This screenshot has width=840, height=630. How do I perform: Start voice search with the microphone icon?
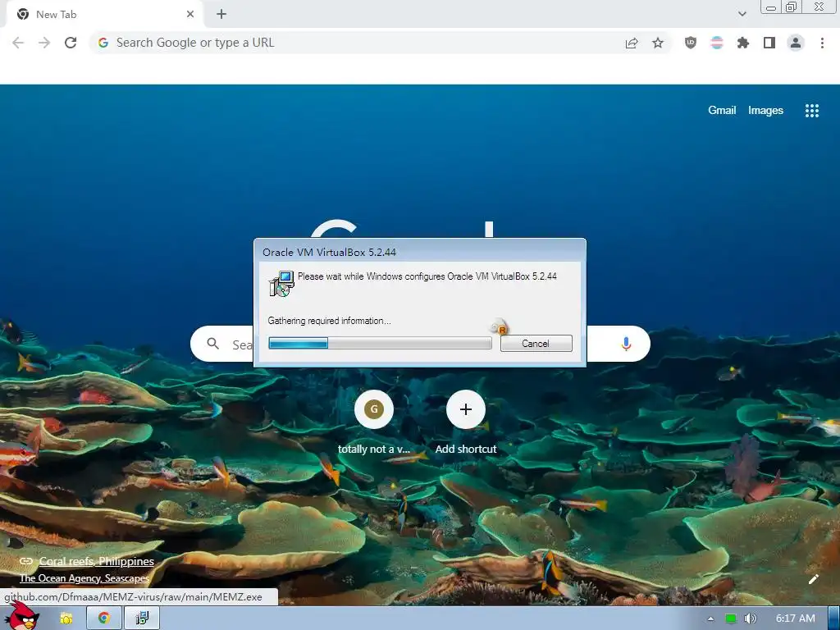626,344
